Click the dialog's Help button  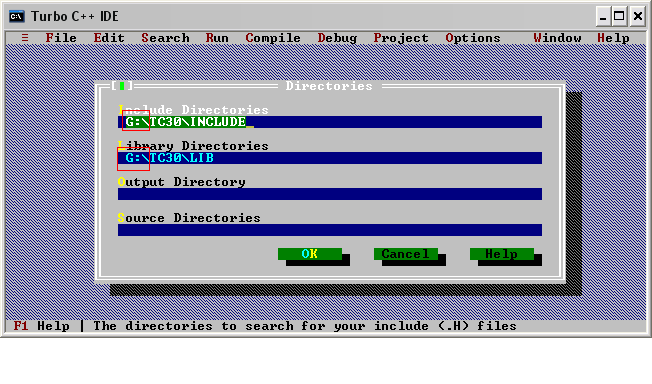502,254
